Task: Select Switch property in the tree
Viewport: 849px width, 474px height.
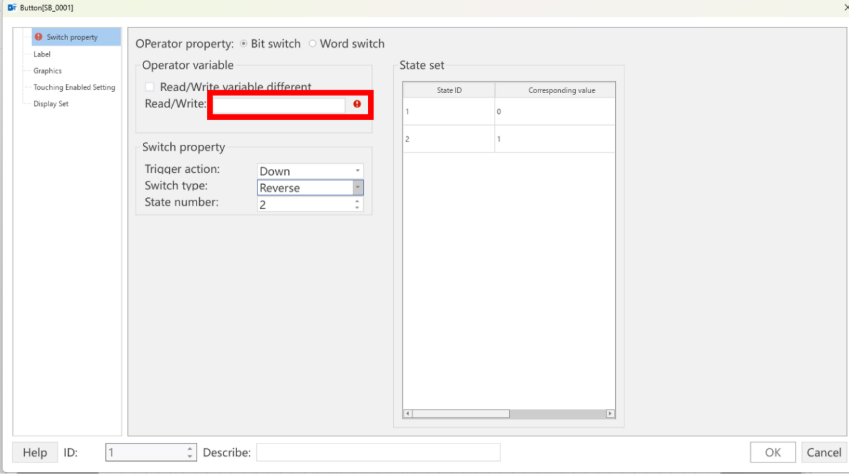Action: (x=76, y=37)
